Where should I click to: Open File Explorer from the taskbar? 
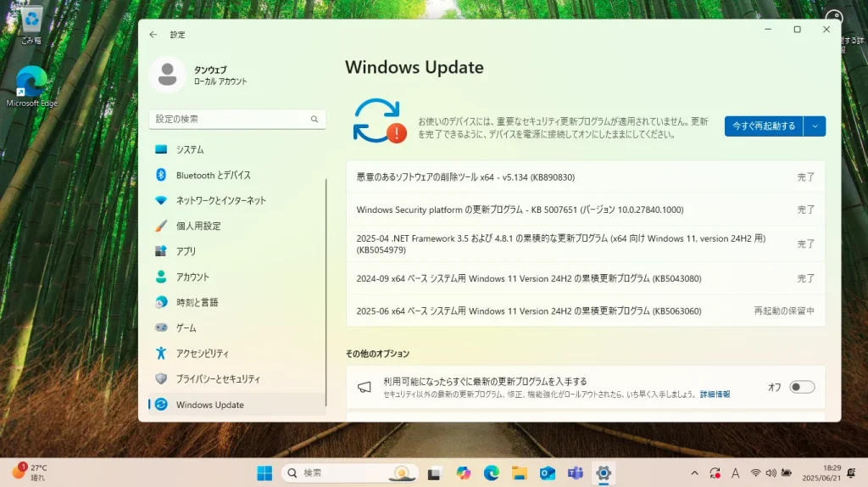click(520, 473)
